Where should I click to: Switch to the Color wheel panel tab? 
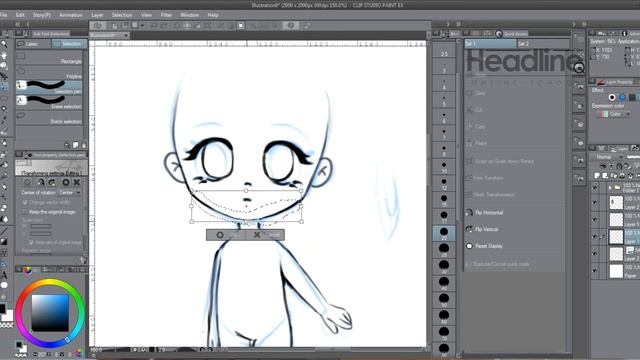click(27, 270)
